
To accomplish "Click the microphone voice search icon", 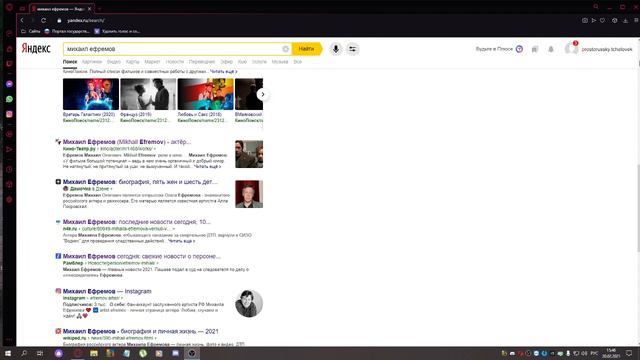I will [336, 49].
